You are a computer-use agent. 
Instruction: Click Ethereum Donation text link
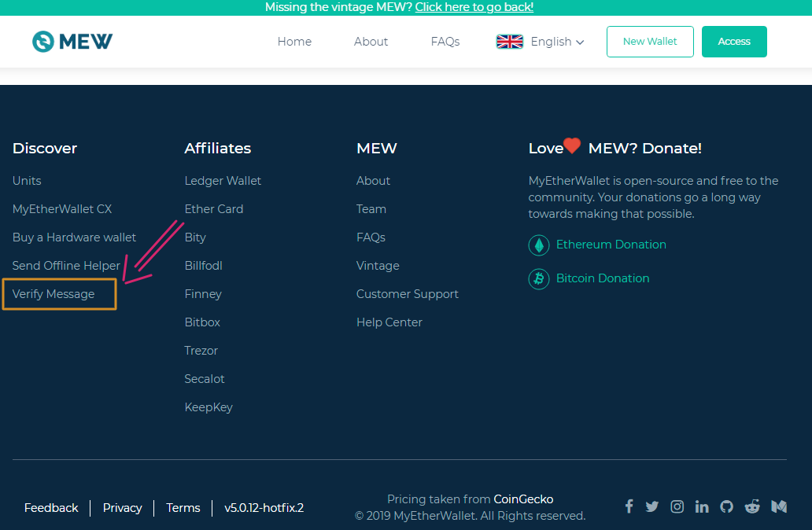click(x=611, y=245)
